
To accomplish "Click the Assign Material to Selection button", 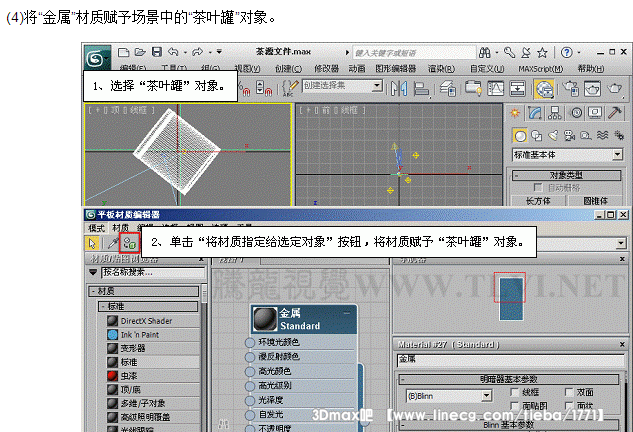I will (x=129, y=242).
